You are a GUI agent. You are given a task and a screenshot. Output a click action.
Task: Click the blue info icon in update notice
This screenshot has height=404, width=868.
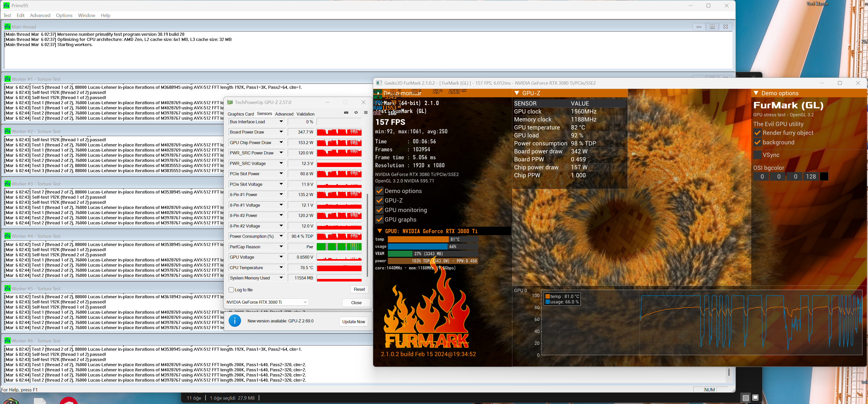pyautogui.click(x=235, y=320)
